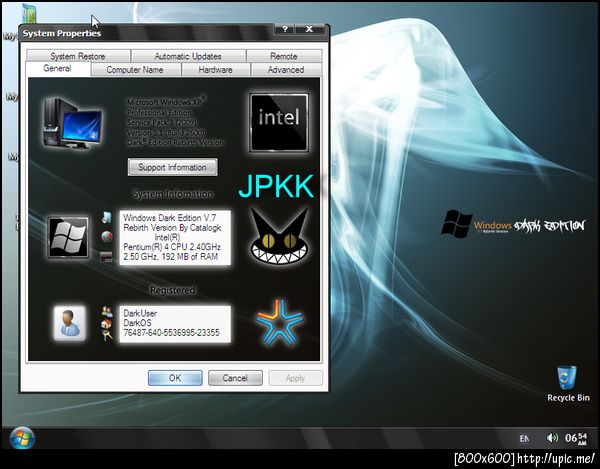Select the General tab

point(57,69)
